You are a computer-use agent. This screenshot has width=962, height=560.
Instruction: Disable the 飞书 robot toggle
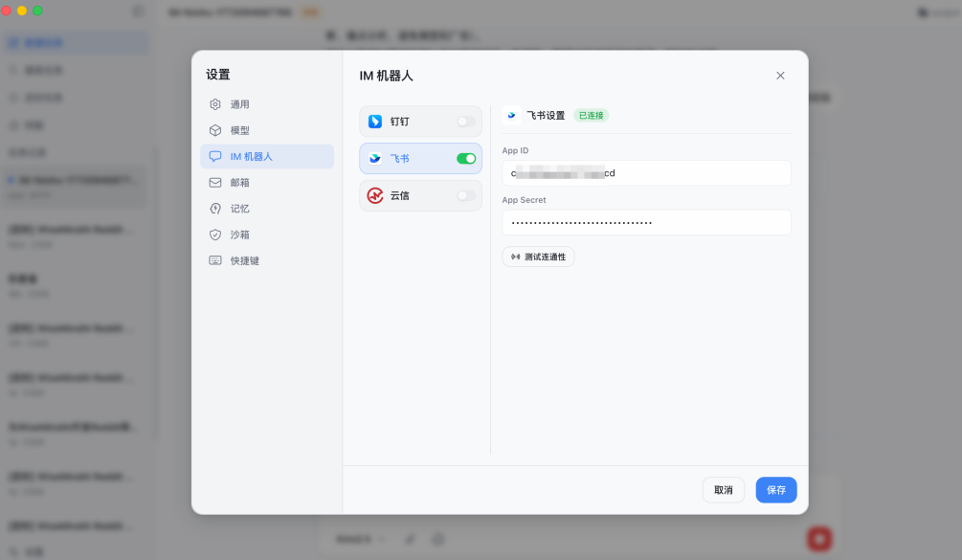pyautogui.click(x=466, y=159)
